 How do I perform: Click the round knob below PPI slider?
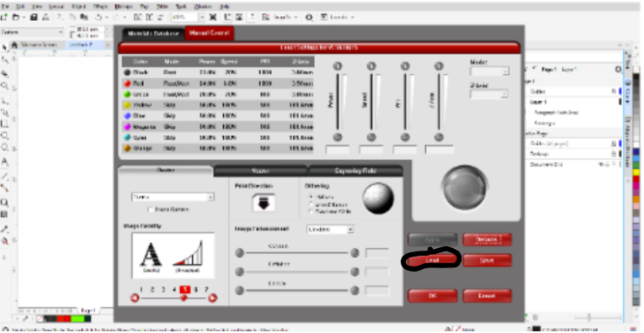[405, 137]
